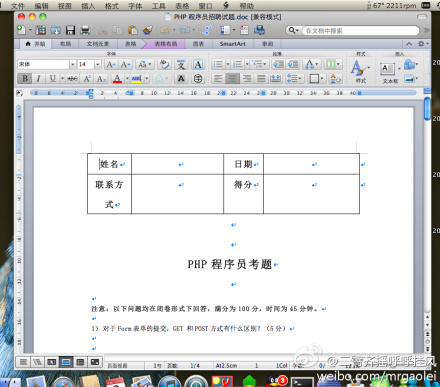Image resolution: width=440 pixels, height=387 pixels.
Task: Click the 得分 table cell
Action: pyautogui.click(x=244, y=194)
